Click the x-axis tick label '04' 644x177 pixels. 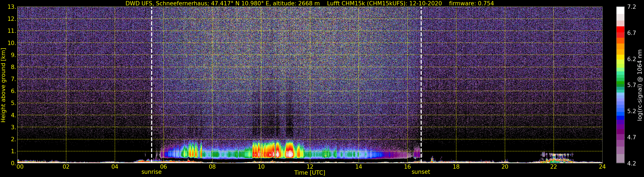click(115, 166)
